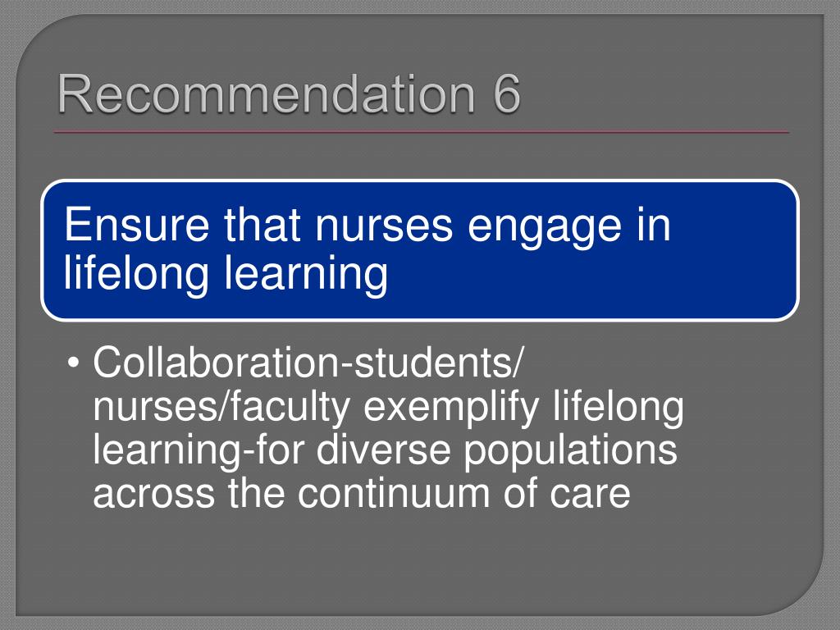
Task: Select the word "Ensure" in the blue box
Action: (137, 225)
